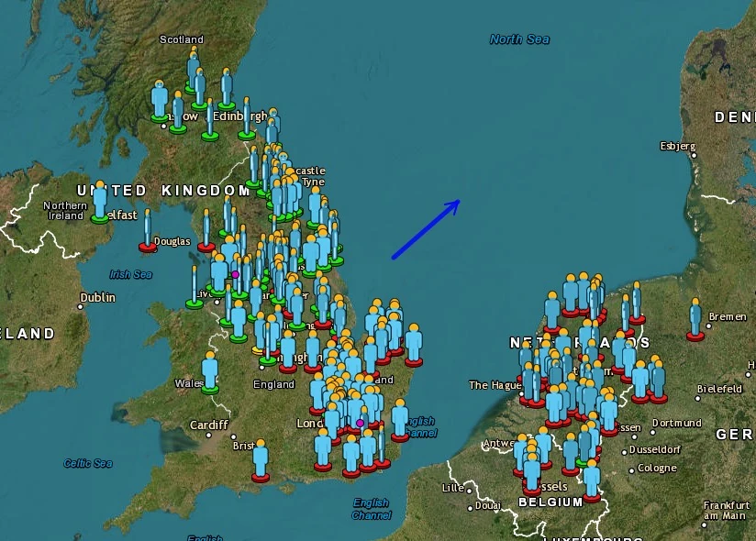Select the northernmost marker below Scotland label
Screen dimensions: 756x541
pos(194,70)
